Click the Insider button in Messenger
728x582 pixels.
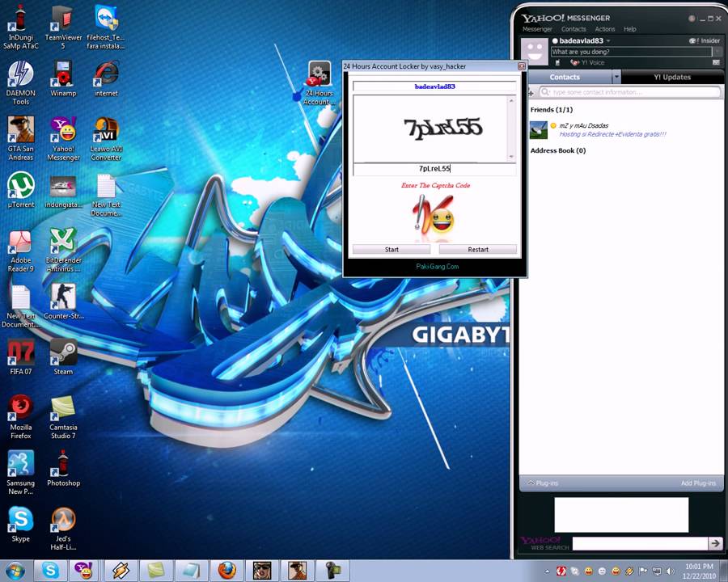pos(705,41)
